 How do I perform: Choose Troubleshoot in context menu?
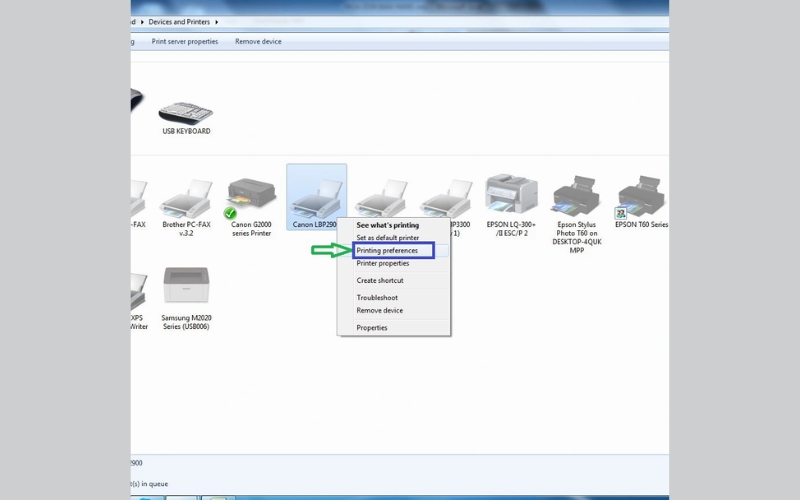pyautogui.click(x=377, y=297)
